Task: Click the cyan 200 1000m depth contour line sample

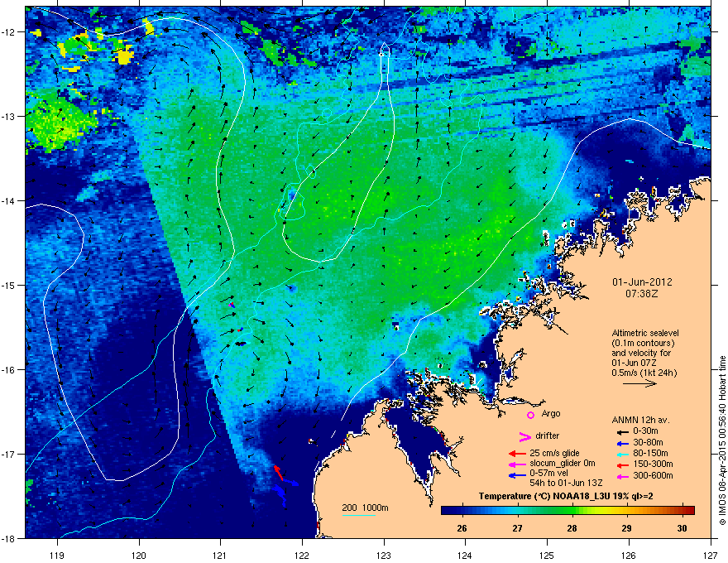Action: coord(358,515)
